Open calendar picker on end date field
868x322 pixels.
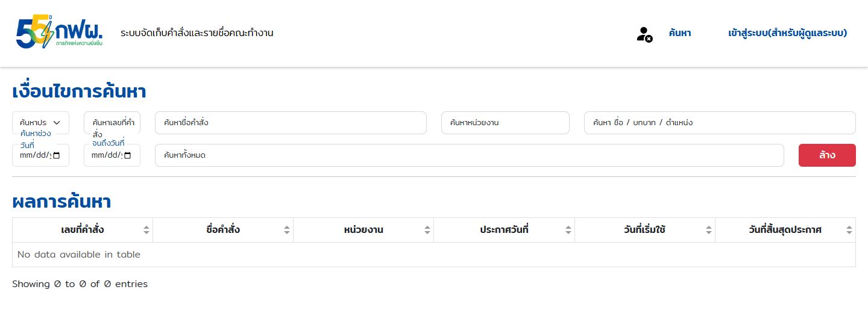(128, 155)
